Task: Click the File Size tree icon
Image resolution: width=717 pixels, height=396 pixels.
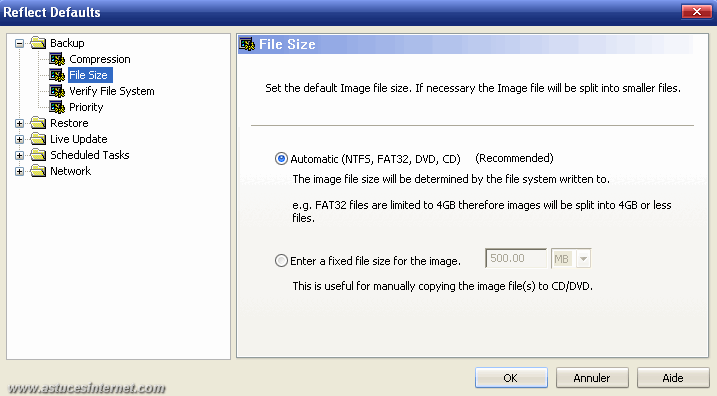Action: tap(57, 75)
